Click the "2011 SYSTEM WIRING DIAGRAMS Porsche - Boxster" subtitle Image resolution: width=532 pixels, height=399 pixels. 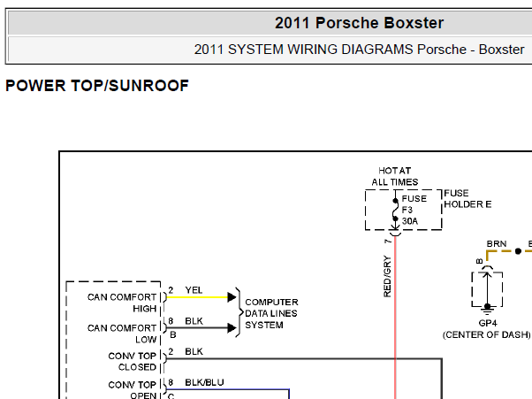359,50
